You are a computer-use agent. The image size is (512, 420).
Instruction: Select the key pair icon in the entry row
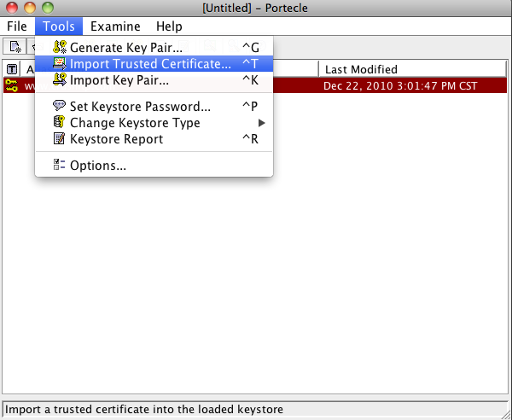pos(11,86)
